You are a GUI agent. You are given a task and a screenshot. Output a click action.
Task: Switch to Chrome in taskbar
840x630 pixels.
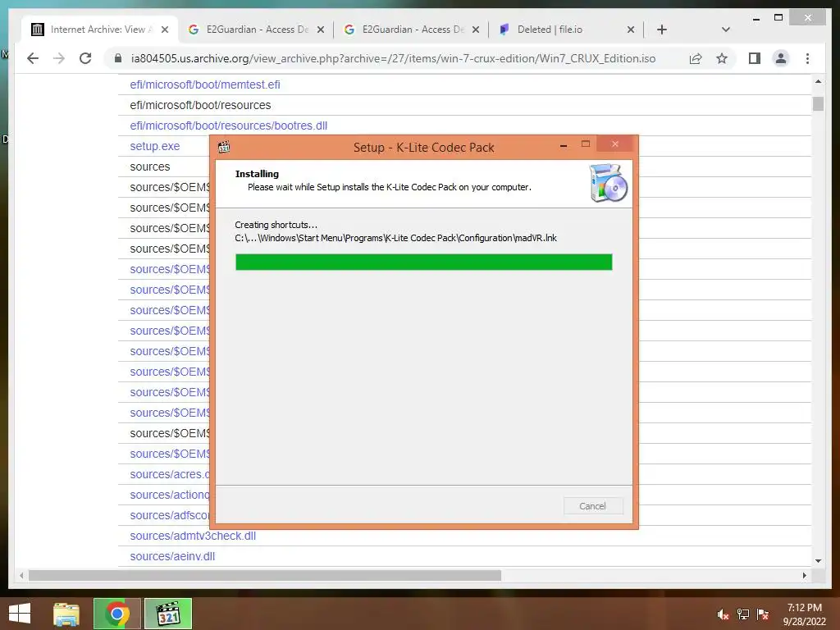(117, 614)
